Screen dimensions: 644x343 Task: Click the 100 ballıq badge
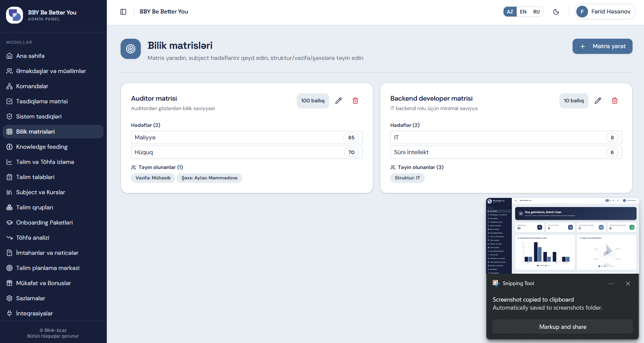(313, 101)
